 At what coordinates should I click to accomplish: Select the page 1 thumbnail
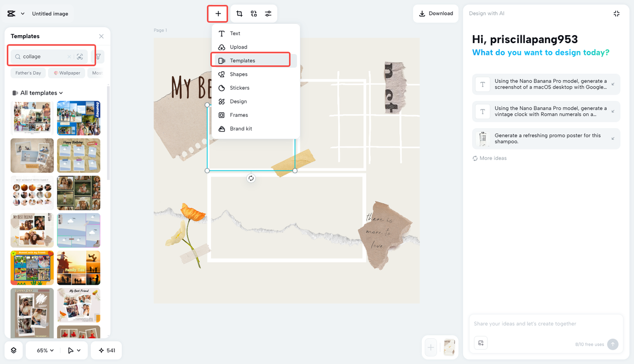click(x=449, y=348)
